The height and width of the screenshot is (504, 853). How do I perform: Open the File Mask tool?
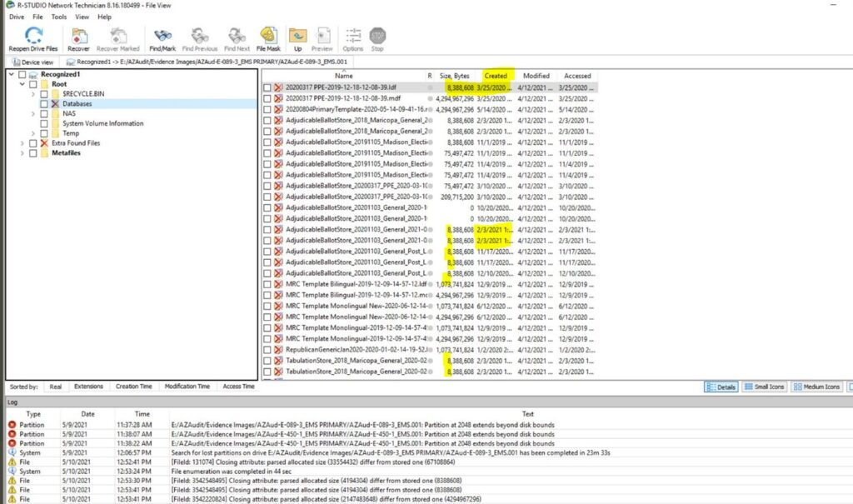point(268,35)
